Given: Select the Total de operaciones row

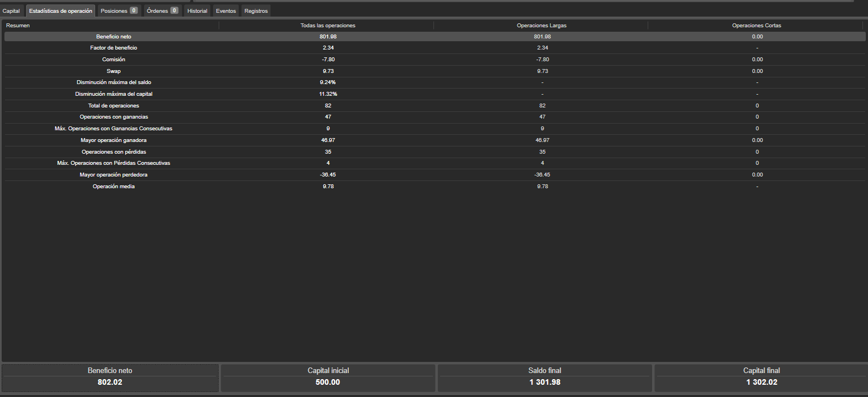Looking at the screenshot, I should point(114,106).
